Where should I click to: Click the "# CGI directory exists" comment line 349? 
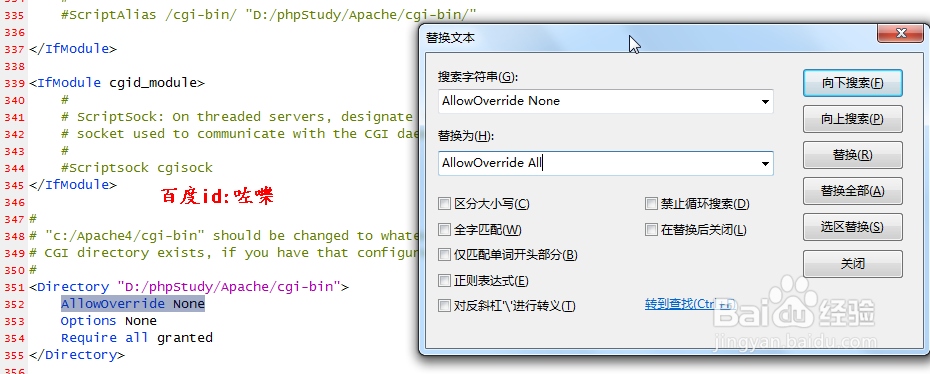(225, 253)
